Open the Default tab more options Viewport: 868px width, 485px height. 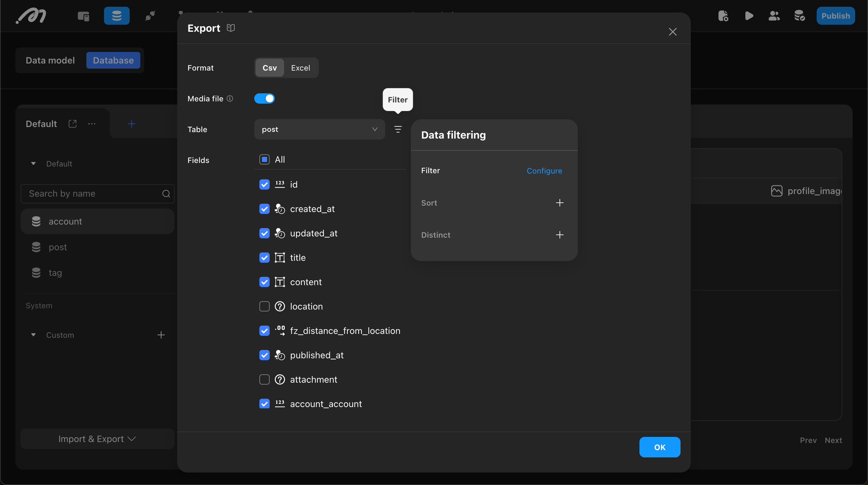click(92, 124)
